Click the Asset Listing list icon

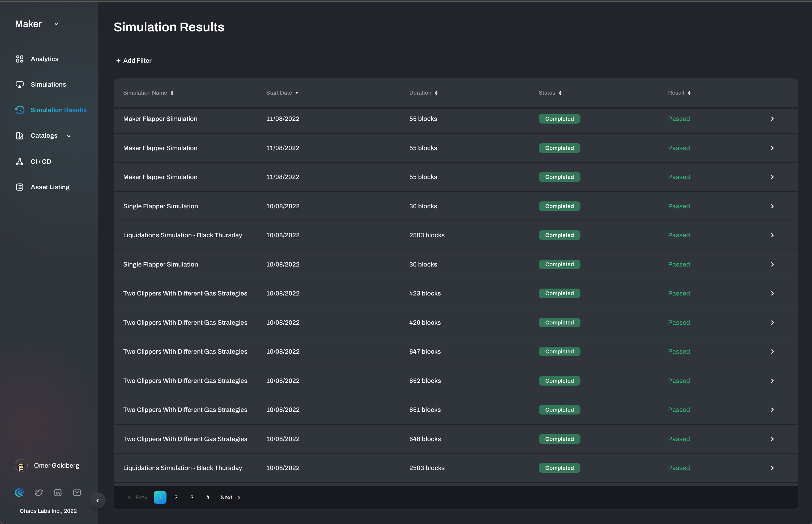coord(19,187)
